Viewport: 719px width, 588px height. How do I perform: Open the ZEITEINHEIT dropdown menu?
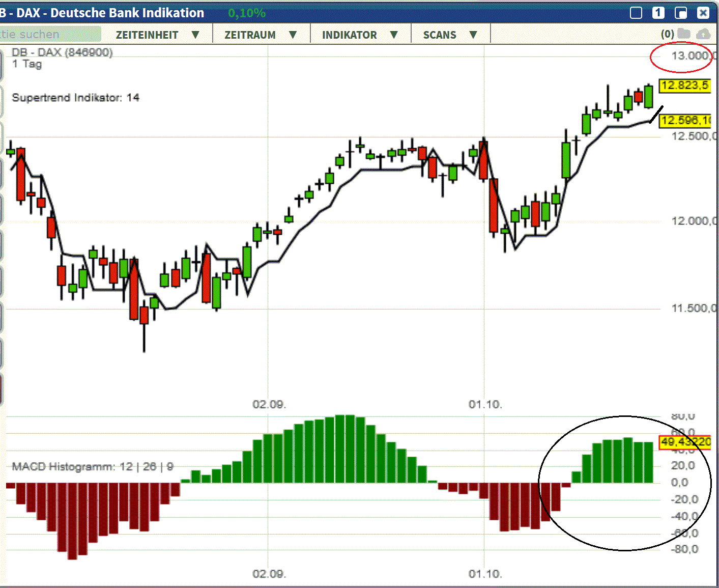tap(157, 35)
